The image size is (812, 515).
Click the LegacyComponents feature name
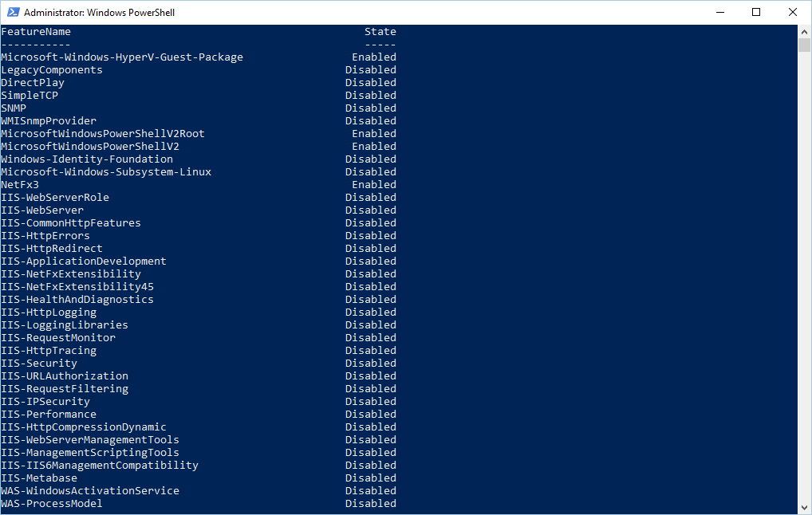pyautogui.click(x=52, y=70)
